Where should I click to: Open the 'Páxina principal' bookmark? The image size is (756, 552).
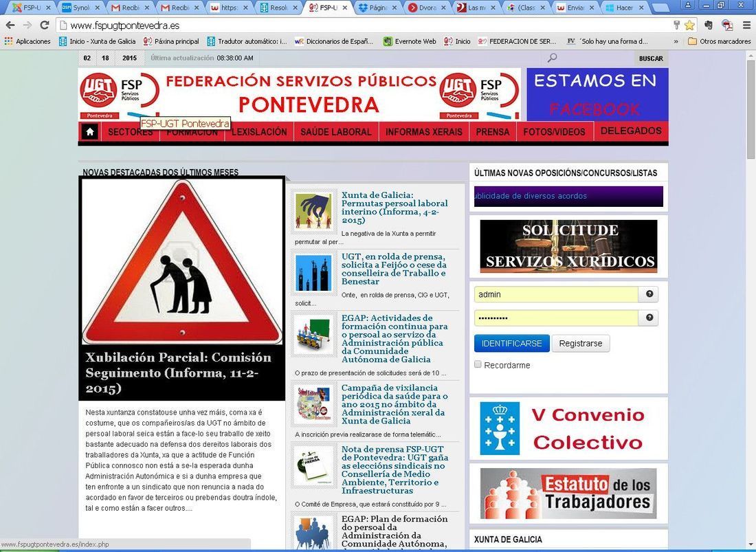click(171, 41)
